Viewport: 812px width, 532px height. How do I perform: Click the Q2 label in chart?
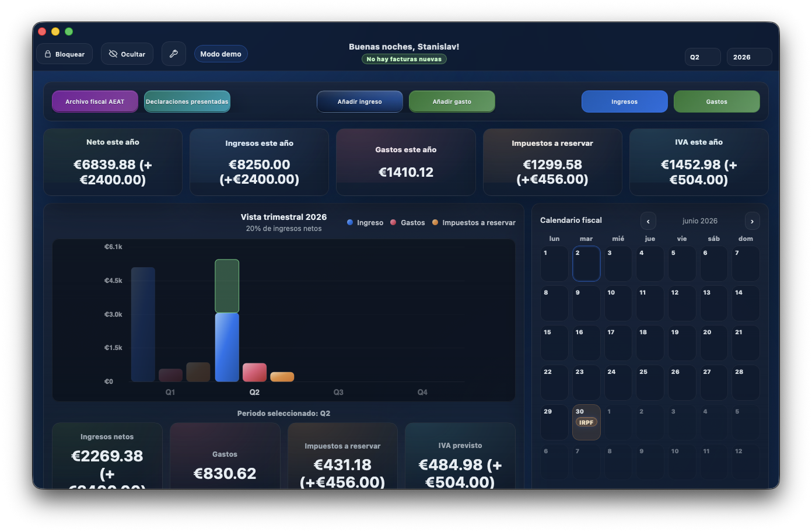(254, 392)
